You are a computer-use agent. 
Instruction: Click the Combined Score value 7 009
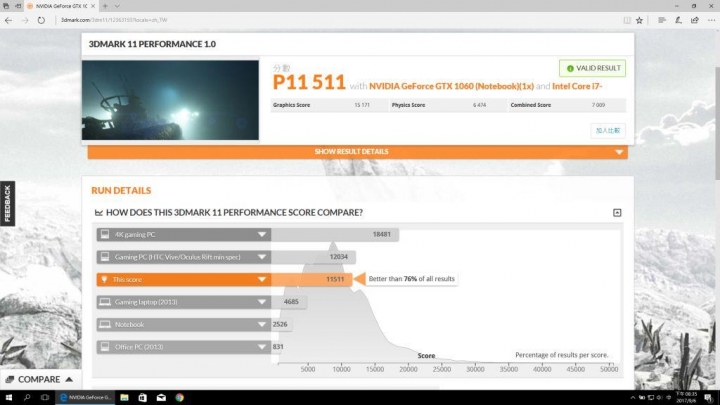598,105
